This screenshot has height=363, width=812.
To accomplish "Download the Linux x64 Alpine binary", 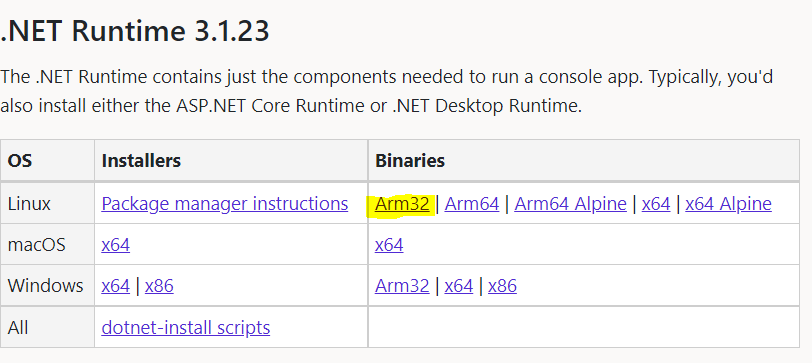I will (x=728, y=204).
